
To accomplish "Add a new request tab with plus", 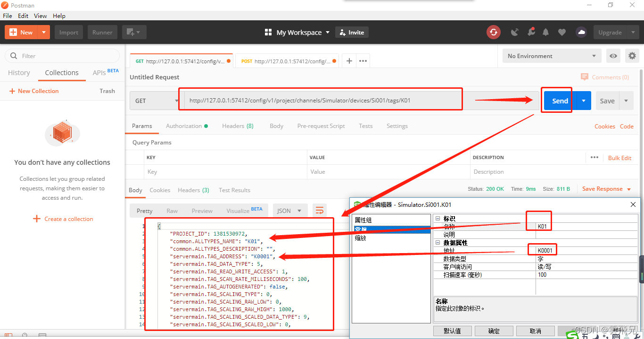I will (x=349, y=61).
